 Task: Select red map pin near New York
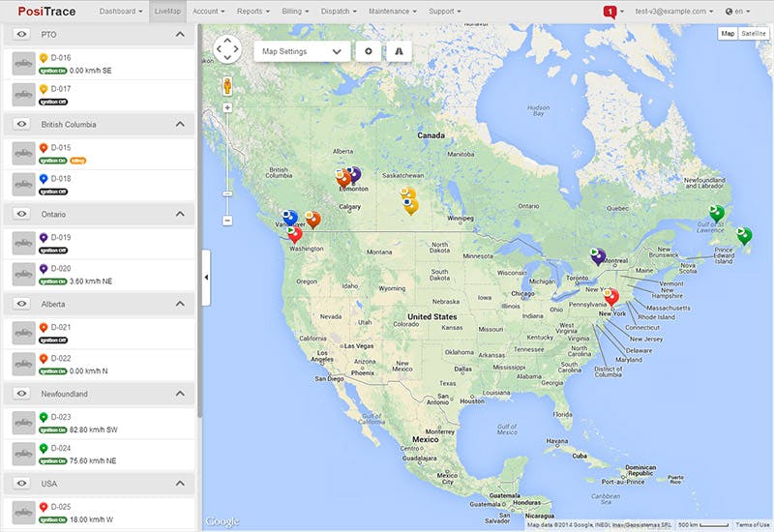click(x=611, y=297)
